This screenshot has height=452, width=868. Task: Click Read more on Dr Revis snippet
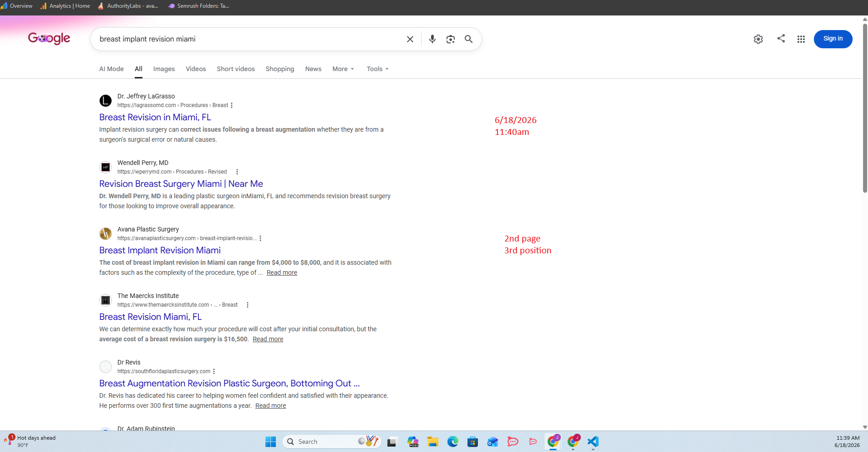[270, 406]
